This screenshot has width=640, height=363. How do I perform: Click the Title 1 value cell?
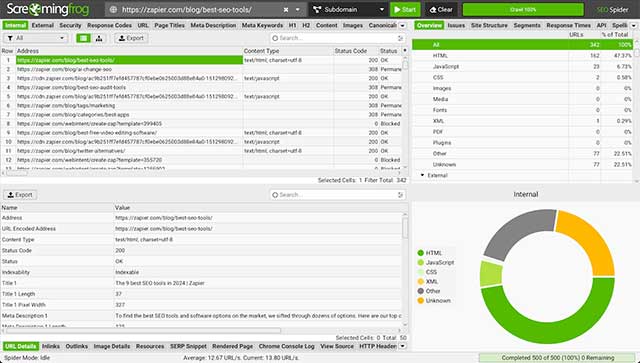click(258, 283)
